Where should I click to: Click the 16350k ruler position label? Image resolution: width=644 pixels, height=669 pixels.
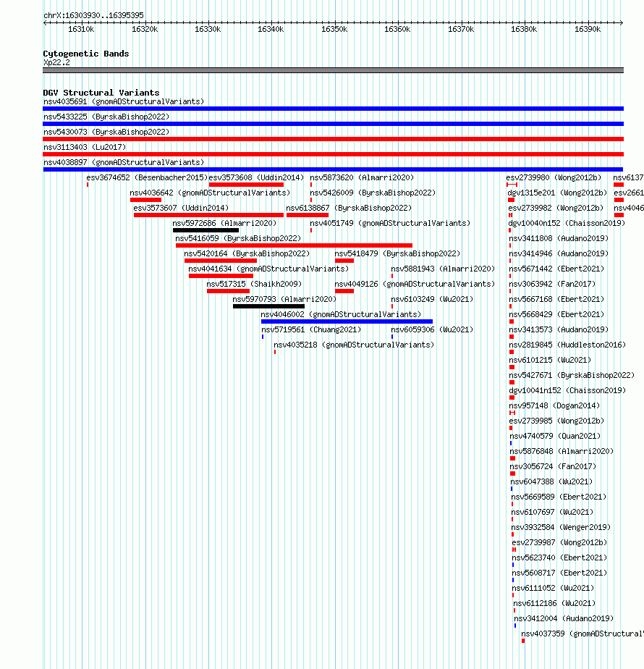click(x=334, y=30)
